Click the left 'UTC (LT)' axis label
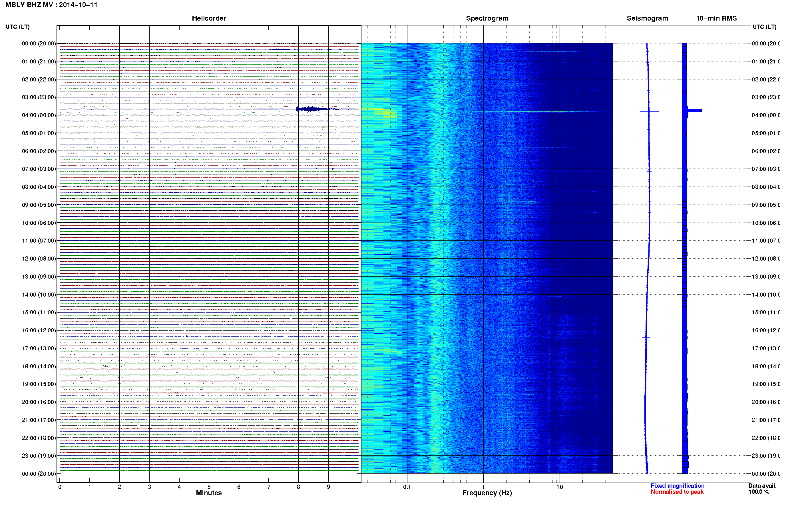812x508 pixels. (17, 27)
